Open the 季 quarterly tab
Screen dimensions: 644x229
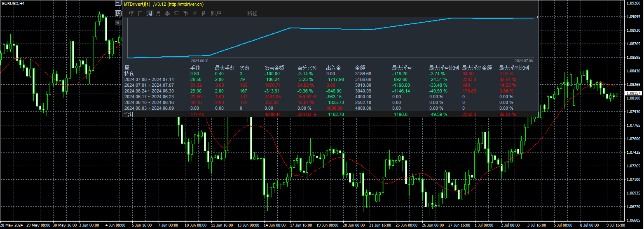point(168,13)
